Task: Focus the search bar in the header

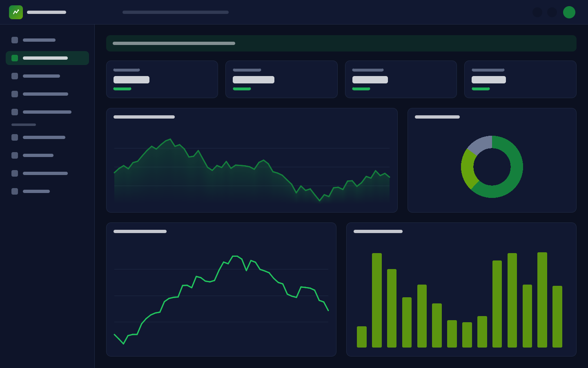Action: 176,12
